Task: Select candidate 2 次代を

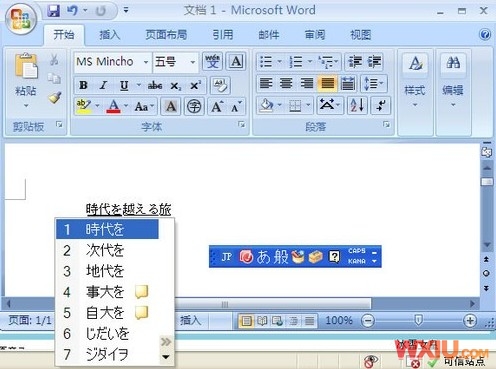Action: point(107,250)
